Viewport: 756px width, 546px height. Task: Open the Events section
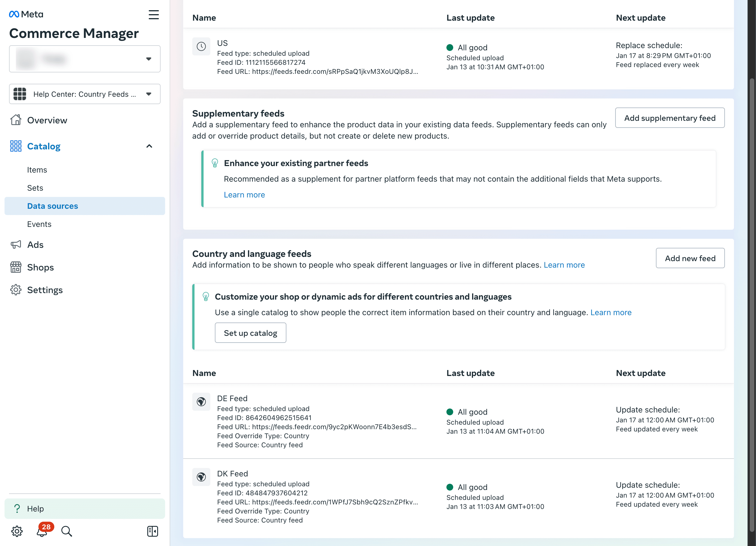pyautogui.click(x=39, y=224)
